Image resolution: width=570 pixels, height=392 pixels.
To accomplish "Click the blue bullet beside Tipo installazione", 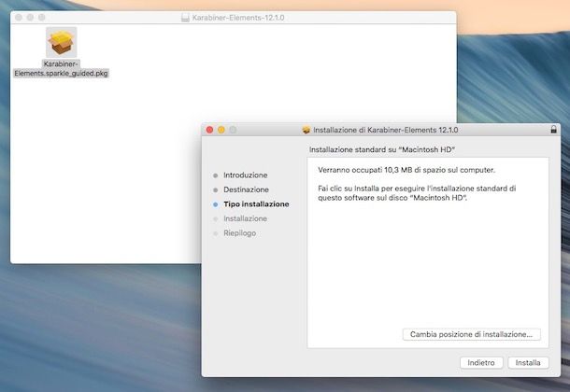I will 215,204.
